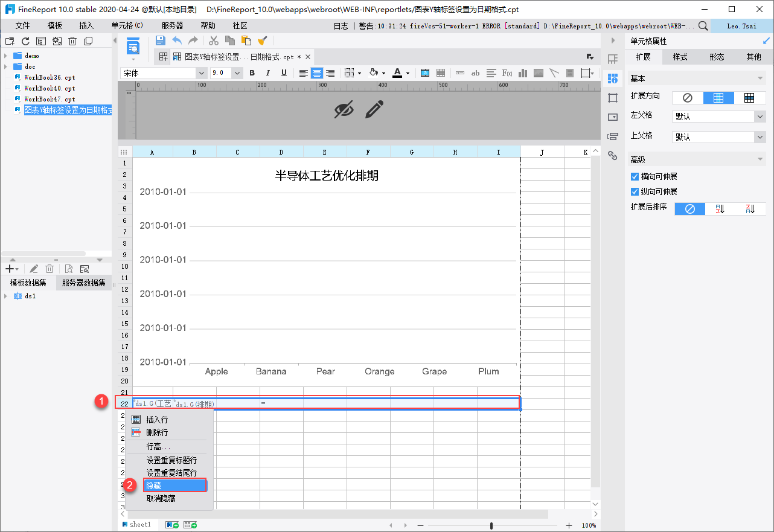Click the new template icon in the file panel
Image resolution: width=774 pixels, height=532 pixels.
click(10, 41)
